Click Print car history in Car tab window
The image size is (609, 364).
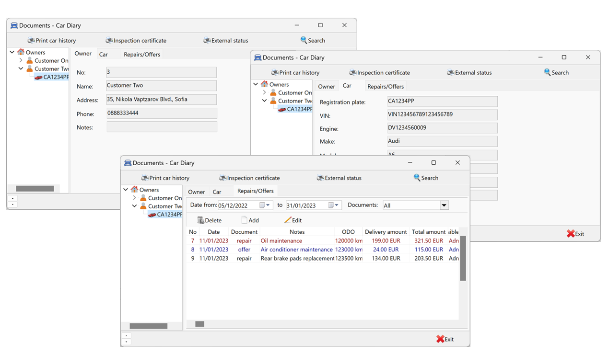click(x=295, y=72)
